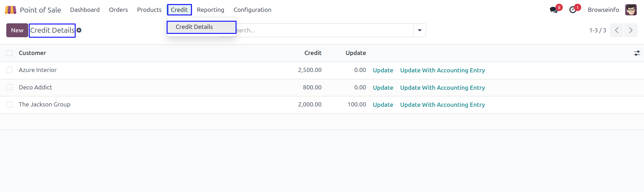Click Update link for Azure Interior
The height and width of the screenshot is (192, 644).
(x=383, y=70)
